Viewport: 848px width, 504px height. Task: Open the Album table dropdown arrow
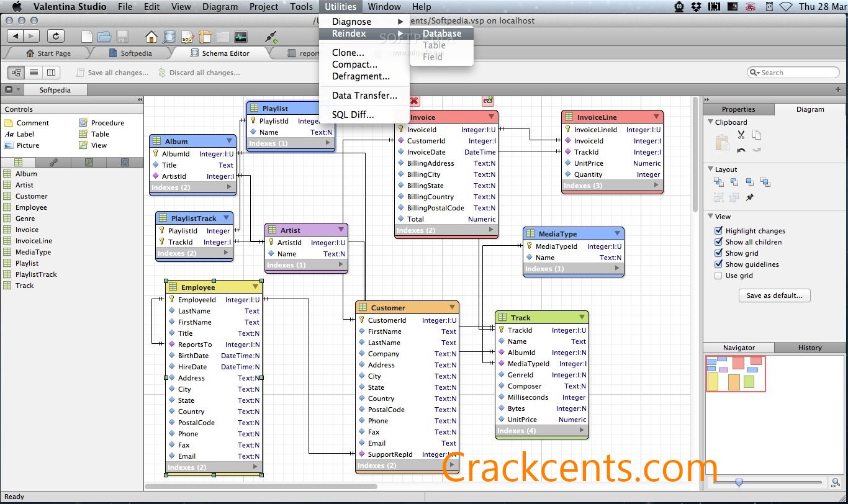(x=229, y=141)
